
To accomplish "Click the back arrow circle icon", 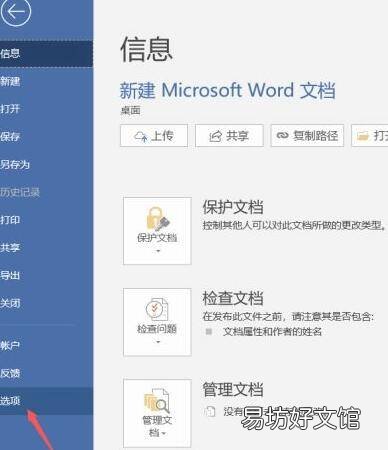I will click(15, 12).
